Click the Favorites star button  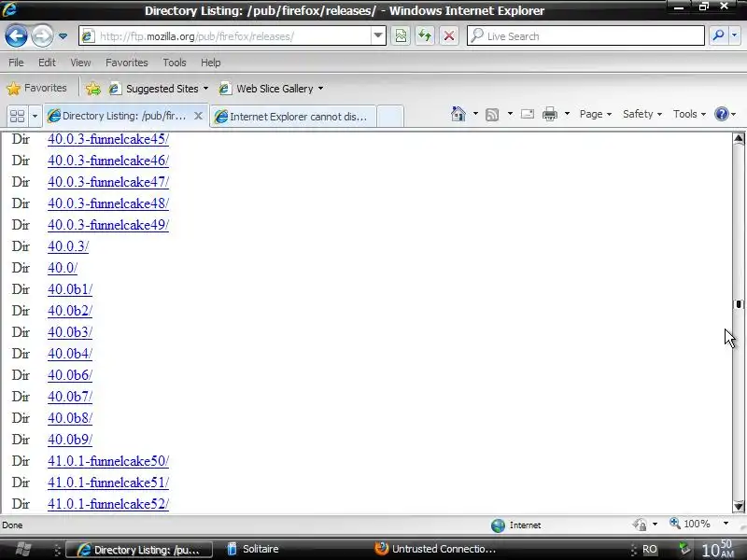click(x=36, y=88)
